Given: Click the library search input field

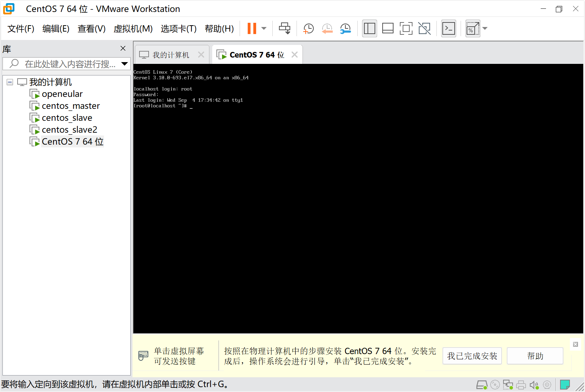Looking at the screenshot, I should tap(67, 64).
